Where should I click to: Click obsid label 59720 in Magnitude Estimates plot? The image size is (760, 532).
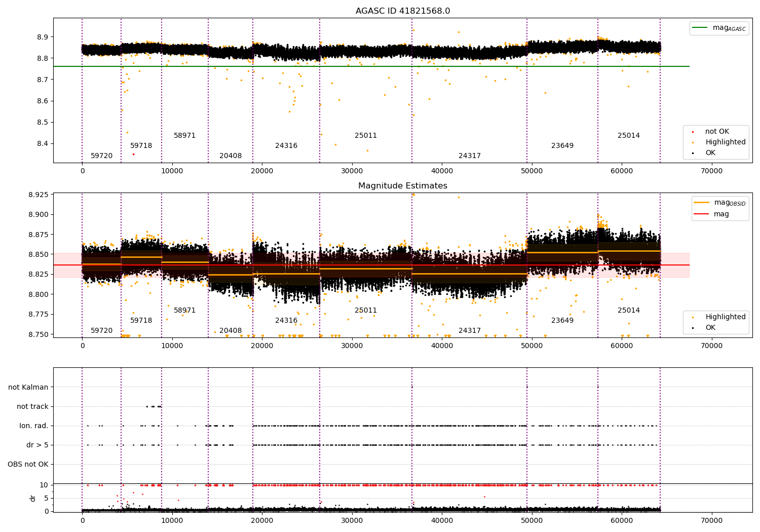102,330
